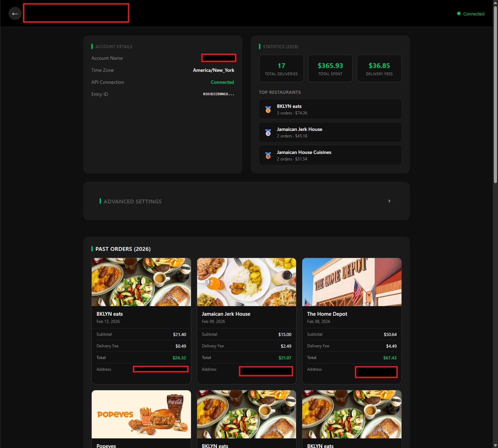Click the silver medal icon beside Jamaican Jerk House
498x448 pixels.
tap(268, 132)
